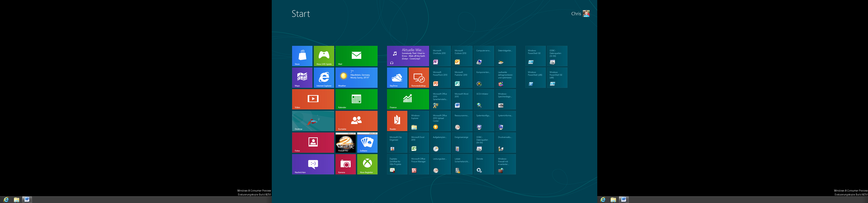Launch Microsoft Excel 2010

pos(419,142)
